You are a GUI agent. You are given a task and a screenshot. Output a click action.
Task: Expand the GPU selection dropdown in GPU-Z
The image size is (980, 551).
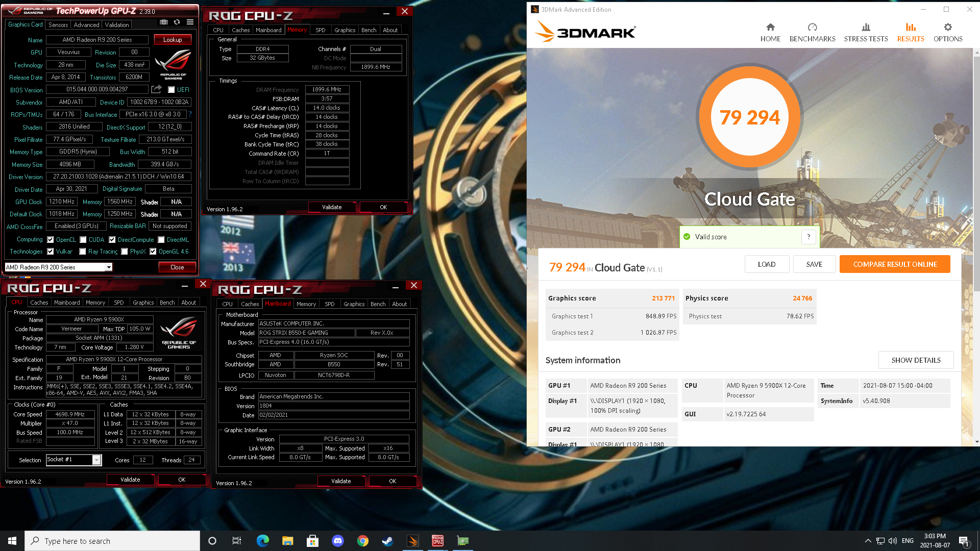pyautogui.click(x=108, y=267)
